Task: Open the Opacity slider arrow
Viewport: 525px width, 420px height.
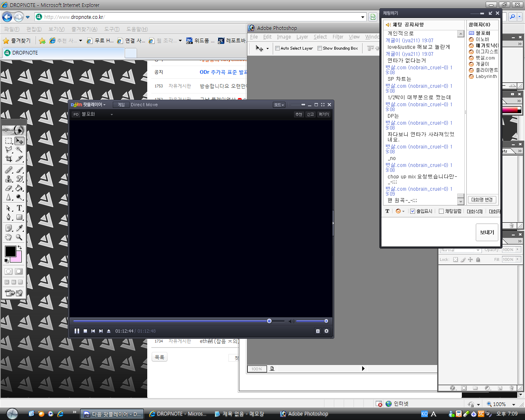Action: pos(518,249)
